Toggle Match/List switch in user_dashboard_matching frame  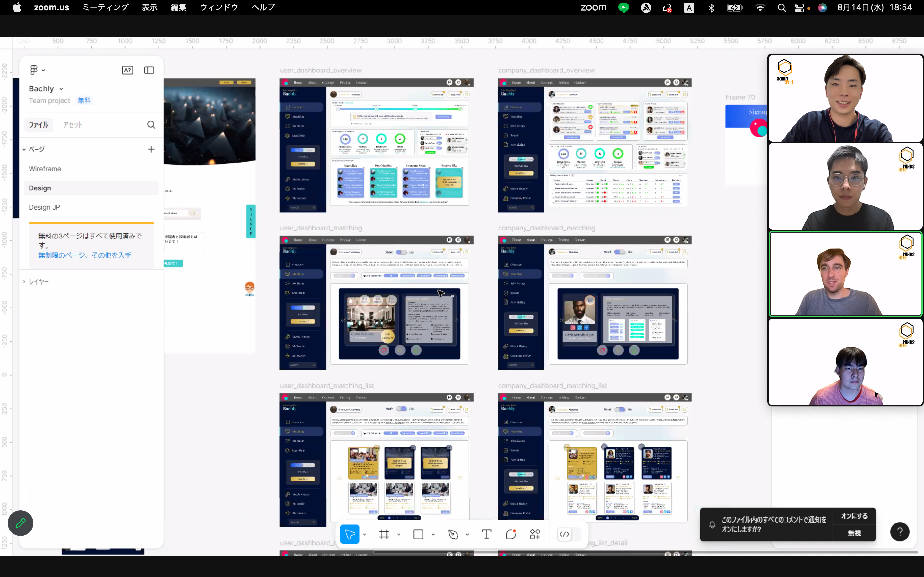coord(401,252)
